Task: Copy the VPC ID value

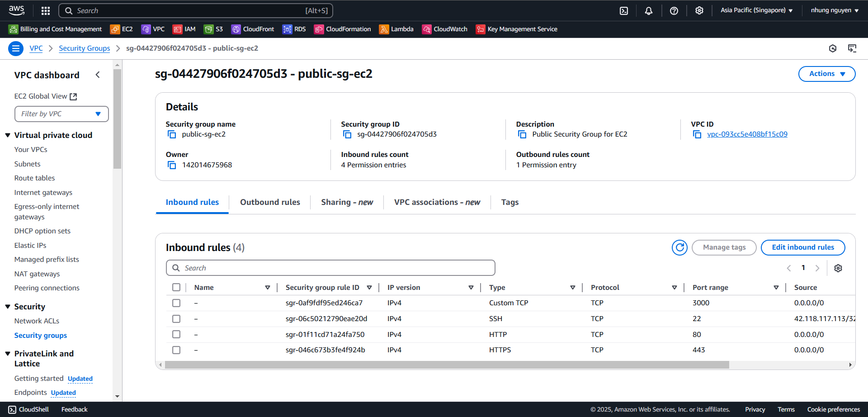Action: pyautogui.click(x=697, y=134)
